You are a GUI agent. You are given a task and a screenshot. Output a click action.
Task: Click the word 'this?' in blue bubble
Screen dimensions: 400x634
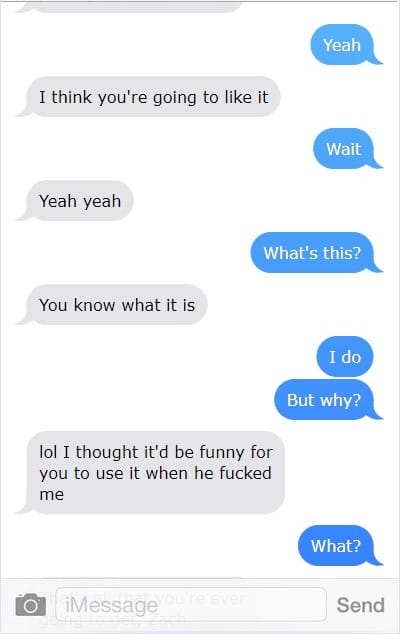coord(341,253)
